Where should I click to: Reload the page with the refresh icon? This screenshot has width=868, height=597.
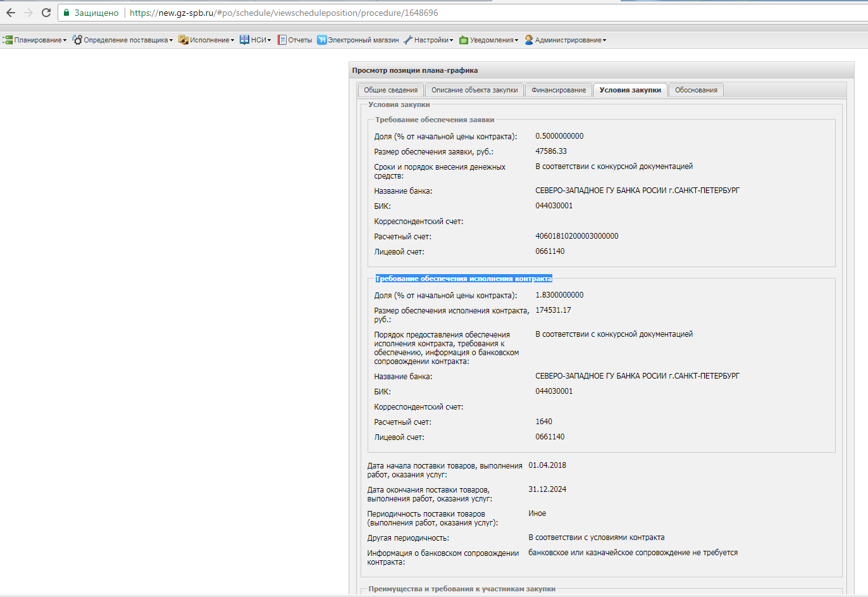(x=46, y=13)
